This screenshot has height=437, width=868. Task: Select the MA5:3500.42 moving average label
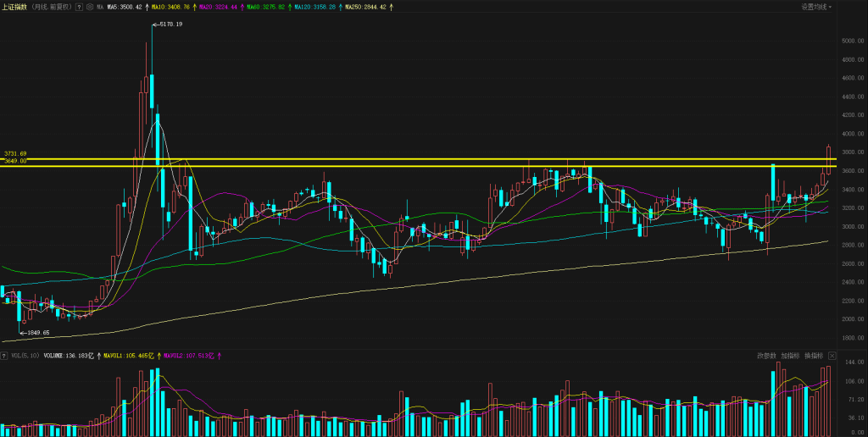click(124, 7)
